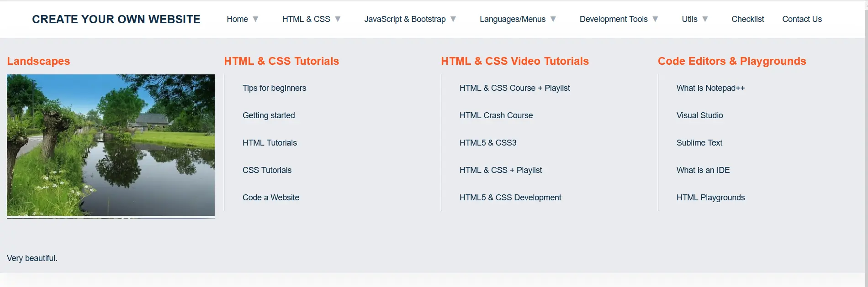Expand the Utils dropdown arrow
Screen dimensions: 868x287
tap(705, 19)
